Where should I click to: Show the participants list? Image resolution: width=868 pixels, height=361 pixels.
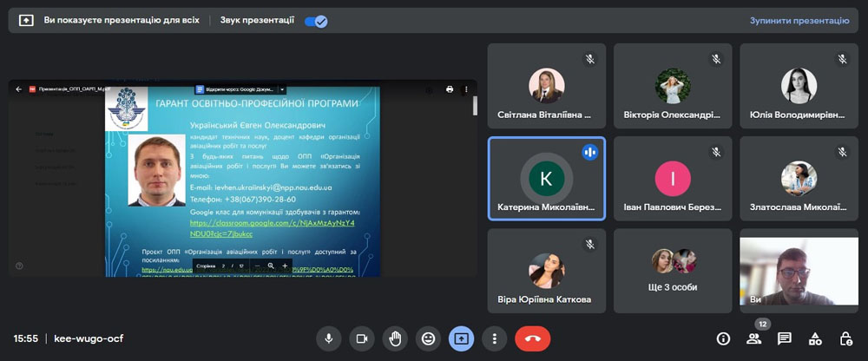pyautogui.click(x=753, y=338)
